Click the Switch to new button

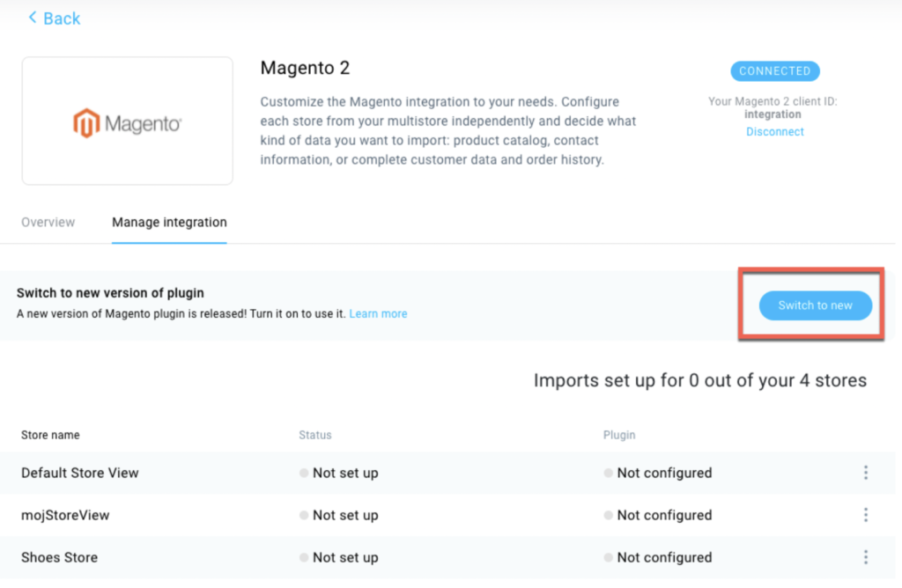coord(815,305)
